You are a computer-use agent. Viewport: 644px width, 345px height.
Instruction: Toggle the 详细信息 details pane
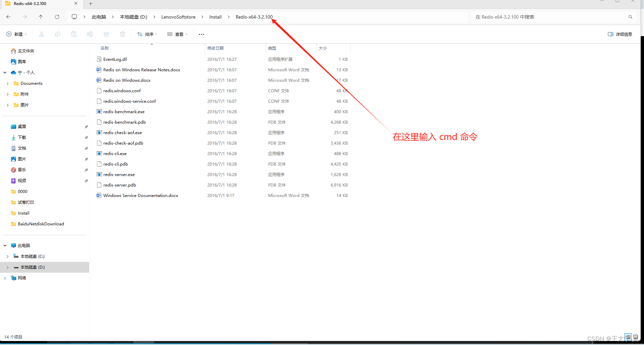[620, 34]
